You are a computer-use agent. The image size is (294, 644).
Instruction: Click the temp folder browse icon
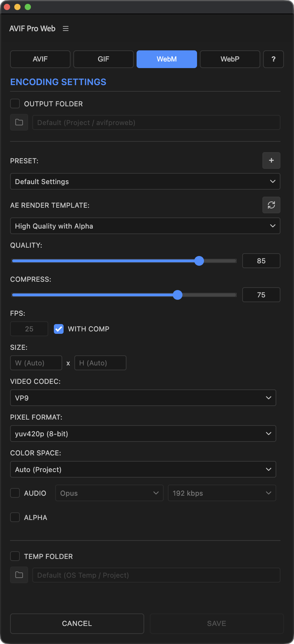click(x=19, y=575)
